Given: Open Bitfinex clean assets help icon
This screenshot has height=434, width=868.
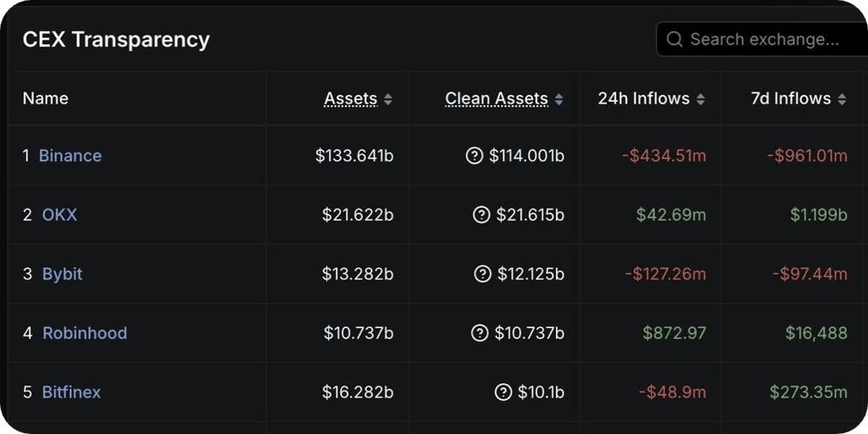Looking at the screenshot, I should (x=504, y=392).
